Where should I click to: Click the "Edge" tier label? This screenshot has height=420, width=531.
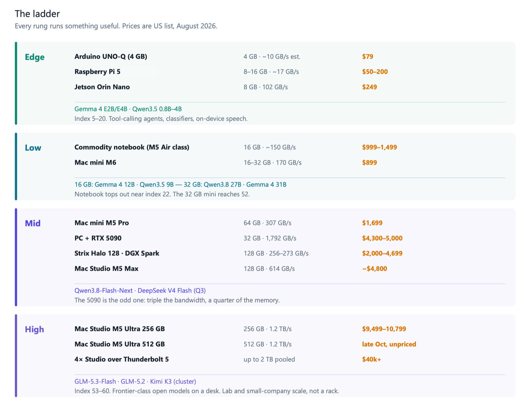[x=35, y=57]
